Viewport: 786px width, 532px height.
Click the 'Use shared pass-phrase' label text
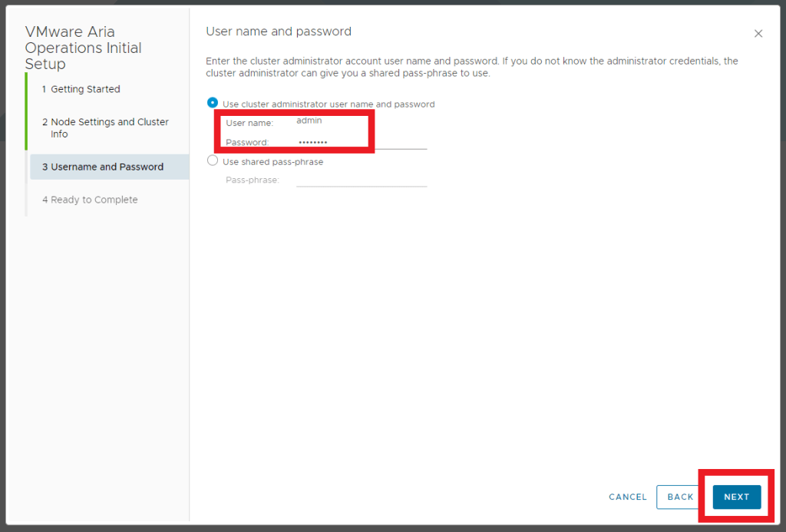272,162
